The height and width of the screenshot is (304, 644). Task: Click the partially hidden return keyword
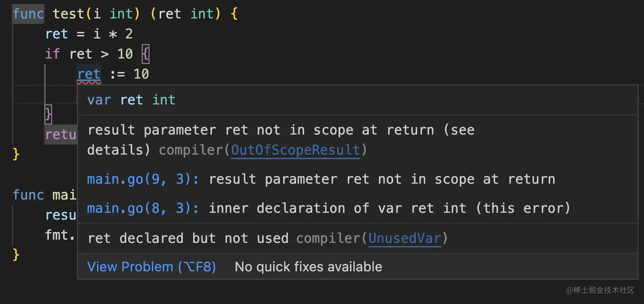(x=60, y=135)
